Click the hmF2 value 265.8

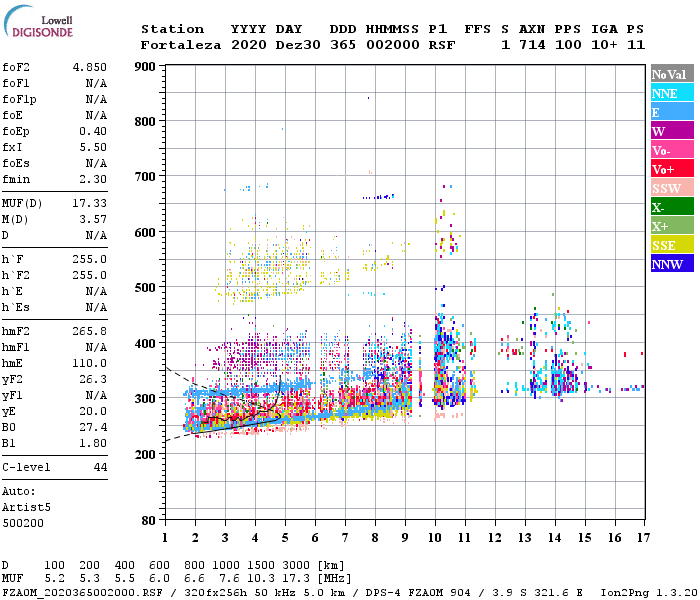point(90,331)
